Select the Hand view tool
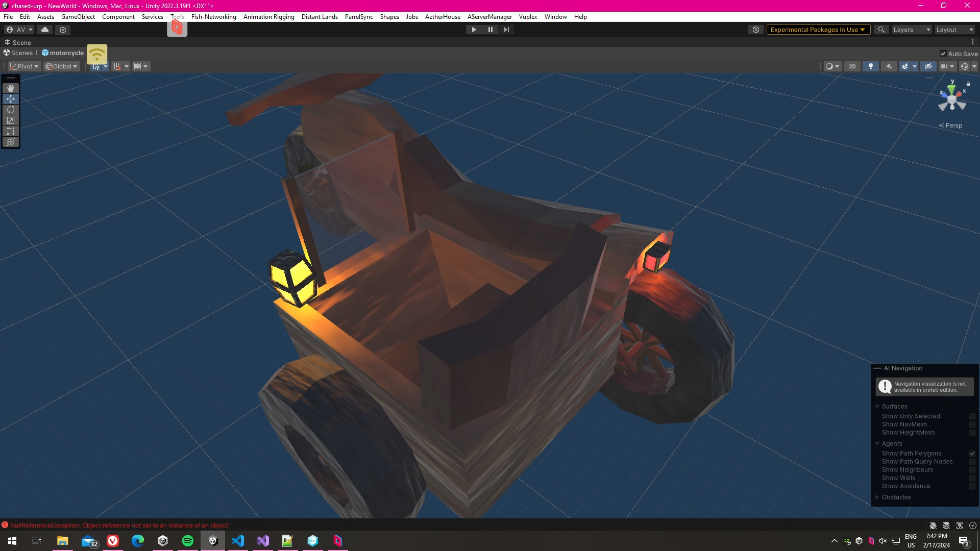Screen dimensions: 980x551 [x=11, y=88]
